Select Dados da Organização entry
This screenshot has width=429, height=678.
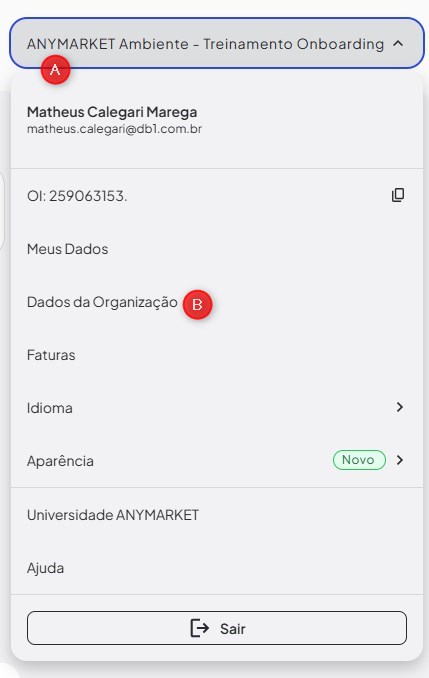click(217, 302)
